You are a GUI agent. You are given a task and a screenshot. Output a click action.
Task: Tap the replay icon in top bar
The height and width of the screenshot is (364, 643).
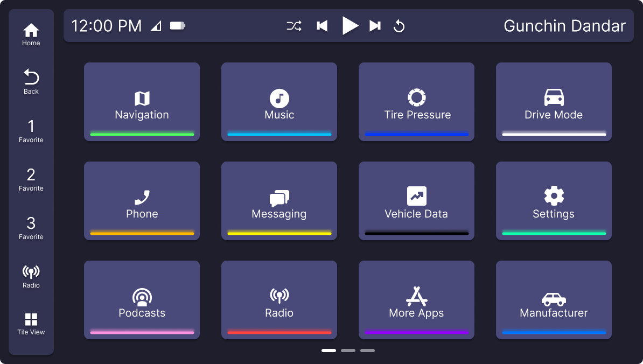pos(399,26)
